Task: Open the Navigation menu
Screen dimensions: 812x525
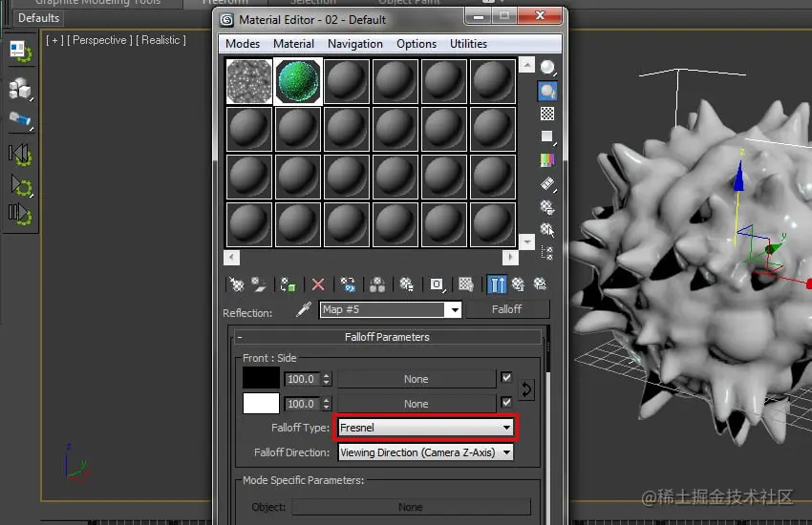Action: point(355,44)
